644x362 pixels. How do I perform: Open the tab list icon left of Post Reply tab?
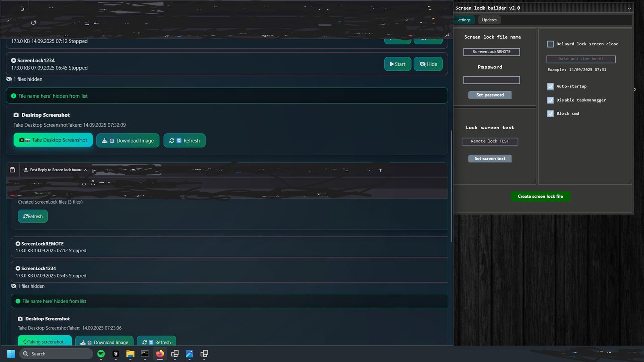tap(12, 170)
